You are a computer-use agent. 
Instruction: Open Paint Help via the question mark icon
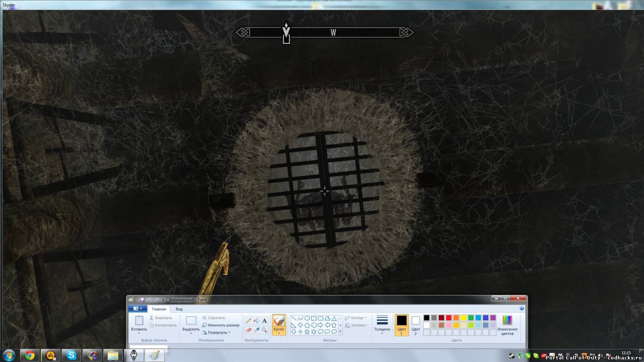click(x=522, y=309)
